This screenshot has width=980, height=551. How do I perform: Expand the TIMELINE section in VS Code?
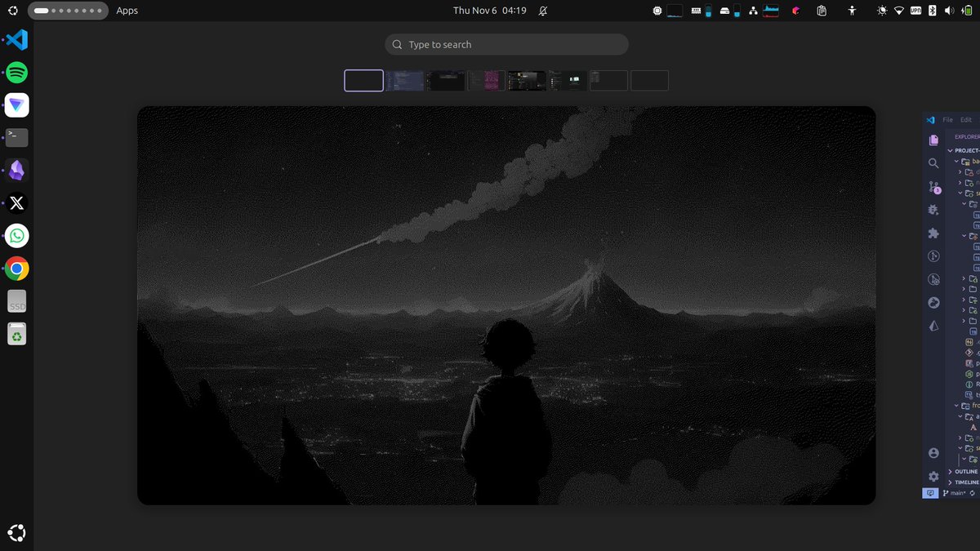pos(964,482)
